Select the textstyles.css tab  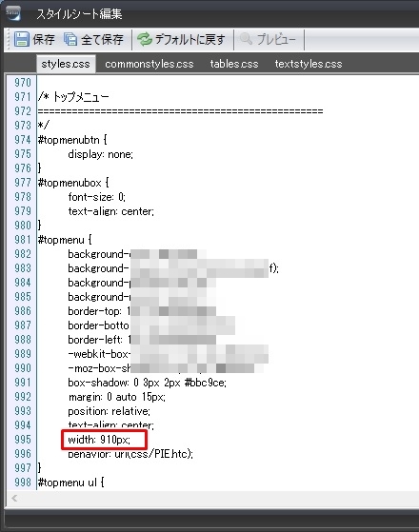309,64
